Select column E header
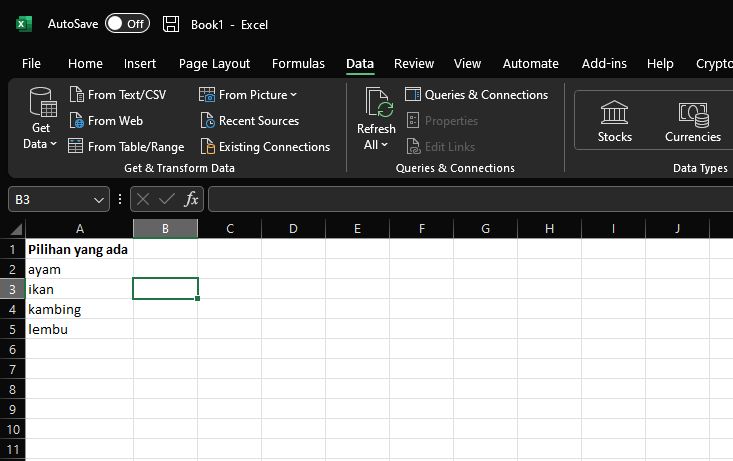The height and width of the screenshot is (461, 733). (357, 229)
